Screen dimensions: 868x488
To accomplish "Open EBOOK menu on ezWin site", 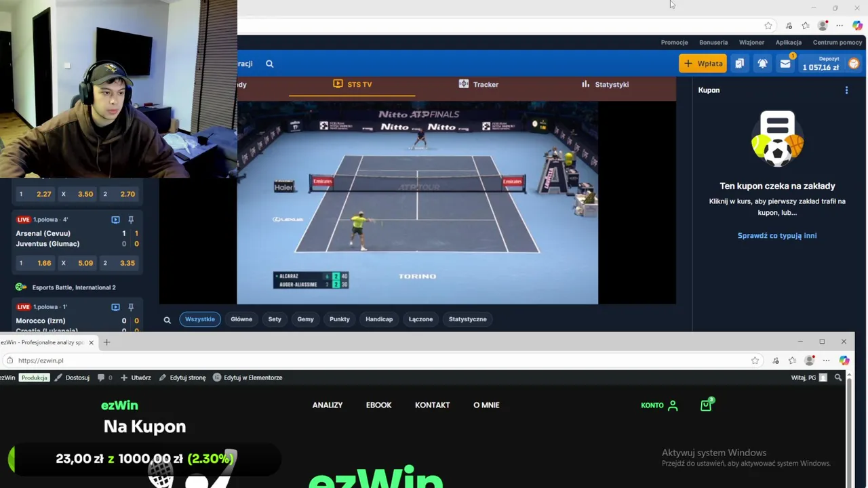I will tap(379, 405).
